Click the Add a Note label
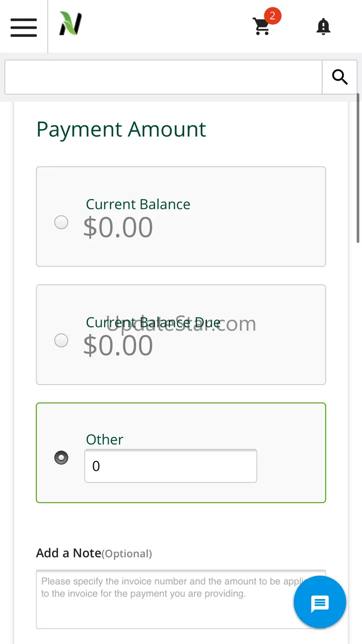The width and height of the screenshot is (362, 644). pos(69,553)
